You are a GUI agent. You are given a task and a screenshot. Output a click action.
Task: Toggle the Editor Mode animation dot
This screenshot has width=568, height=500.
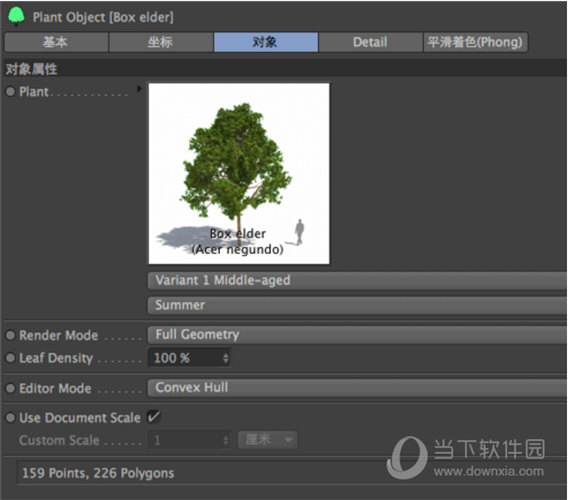[10, 388]
